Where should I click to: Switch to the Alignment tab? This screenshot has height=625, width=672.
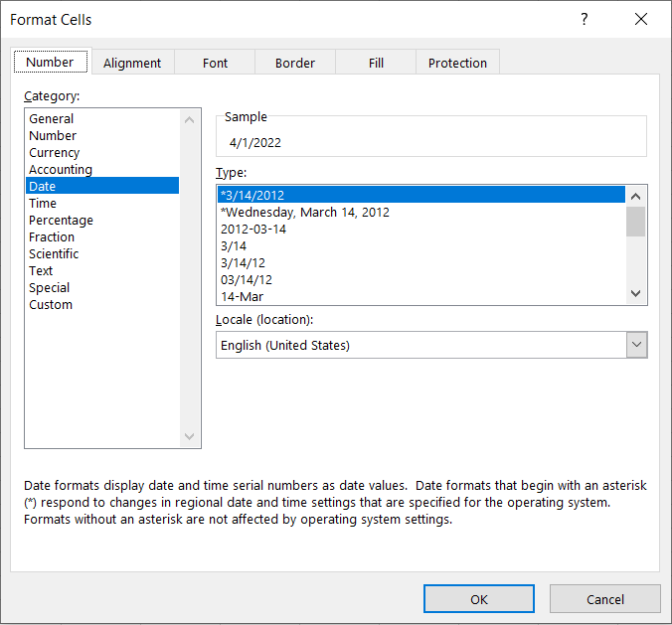coord(132,63)
